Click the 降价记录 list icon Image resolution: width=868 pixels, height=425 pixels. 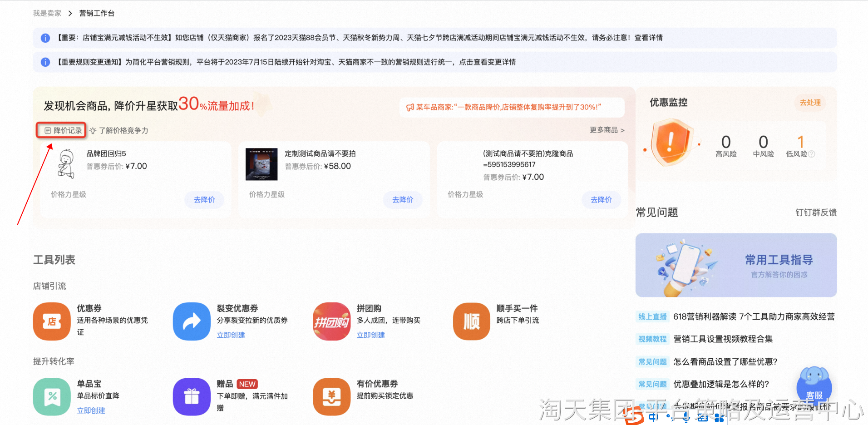pos(48,131)
